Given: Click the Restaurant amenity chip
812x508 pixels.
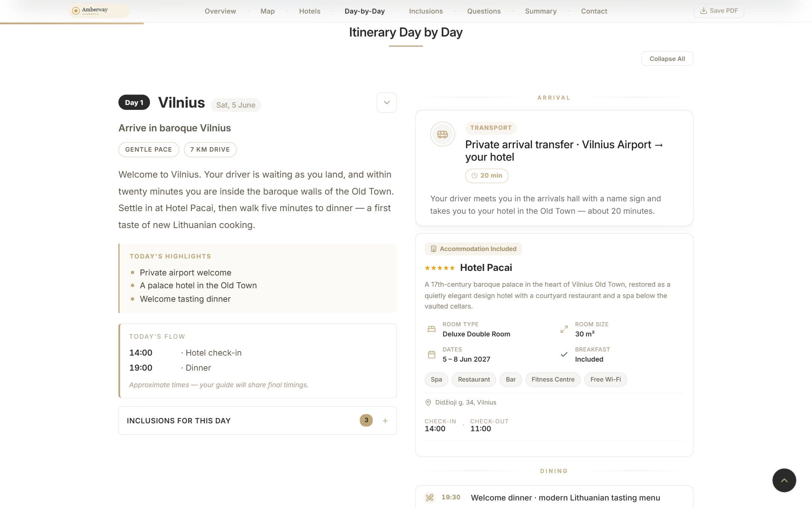Looking at the screenshot, I should (x=474, y=379).
